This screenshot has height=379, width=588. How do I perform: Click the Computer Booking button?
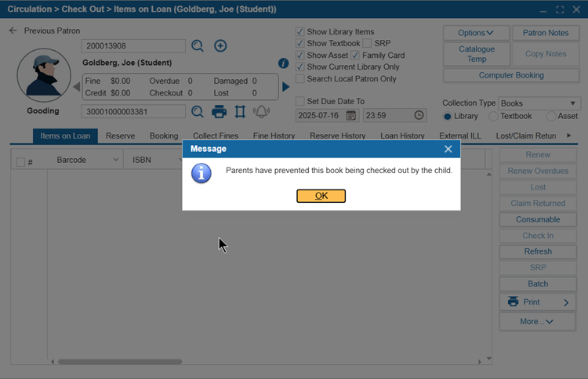click(x=511, y=75)
